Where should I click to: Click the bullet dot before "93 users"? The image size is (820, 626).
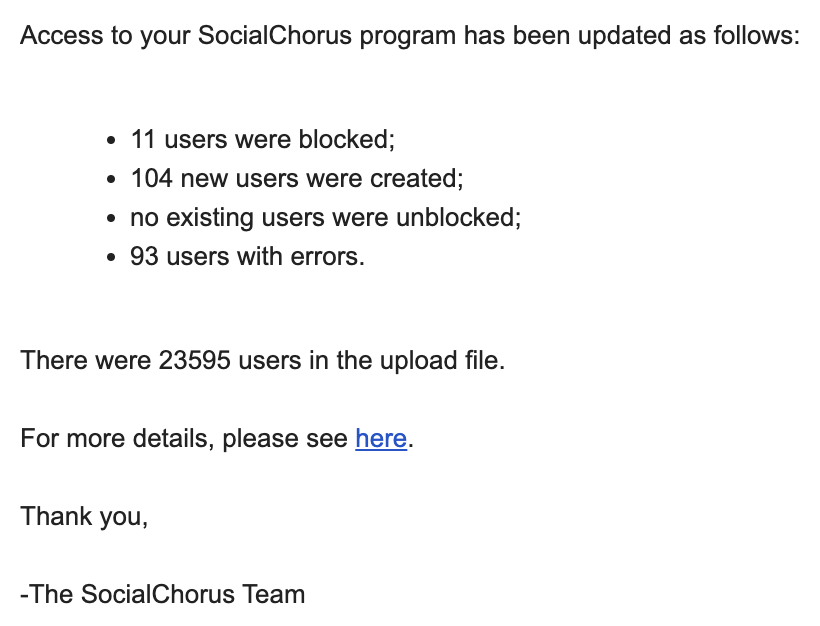click(110, 258)
